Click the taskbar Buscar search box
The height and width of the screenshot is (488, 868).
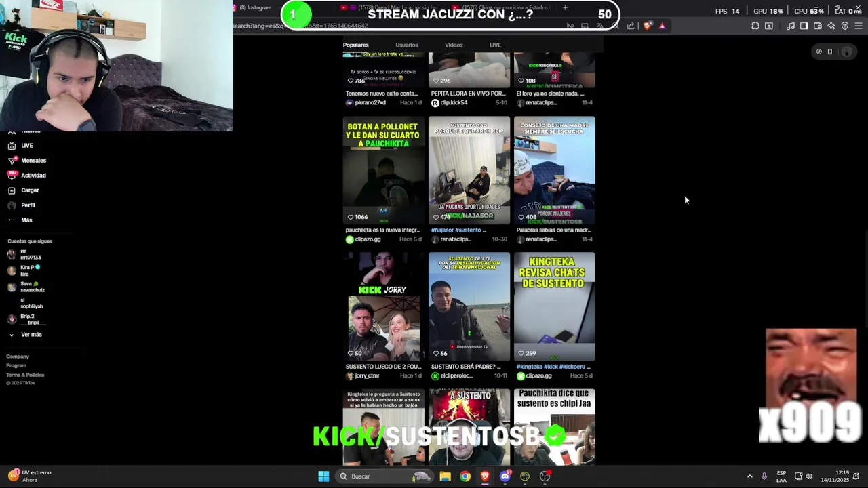384,476
